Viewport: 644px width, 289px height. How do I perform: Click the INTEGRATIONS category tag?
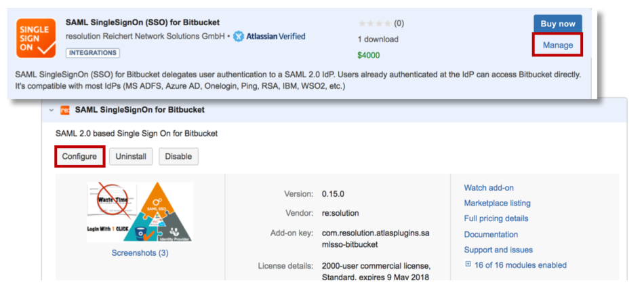click(x=93, y=53)
